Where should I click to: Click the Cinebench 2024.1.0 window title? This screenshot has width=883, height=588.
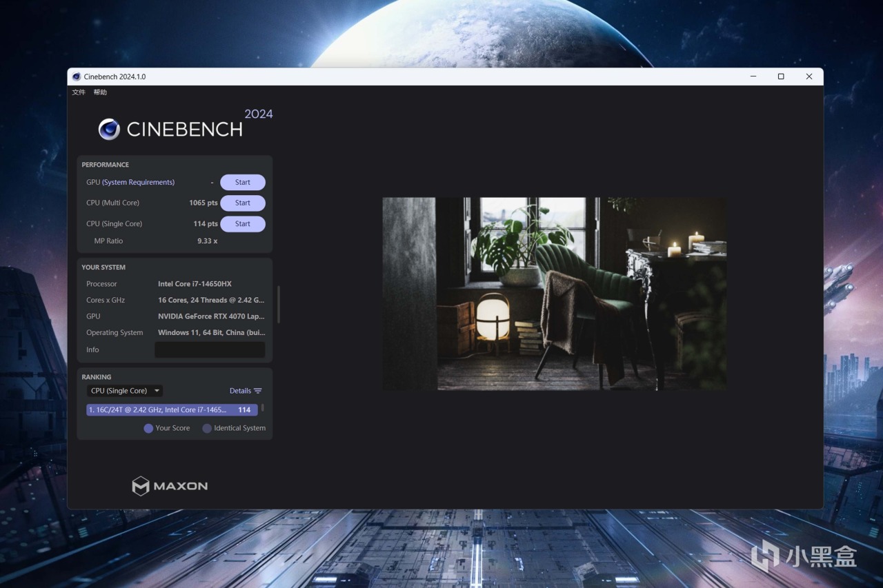pyautogui.click(x=115, y=77)
